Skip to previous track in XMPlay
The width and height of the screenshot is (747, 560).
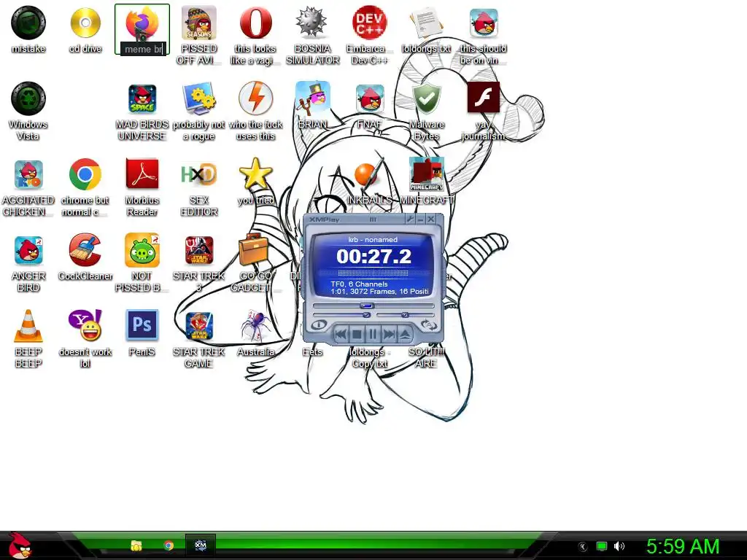coord(340,334)
